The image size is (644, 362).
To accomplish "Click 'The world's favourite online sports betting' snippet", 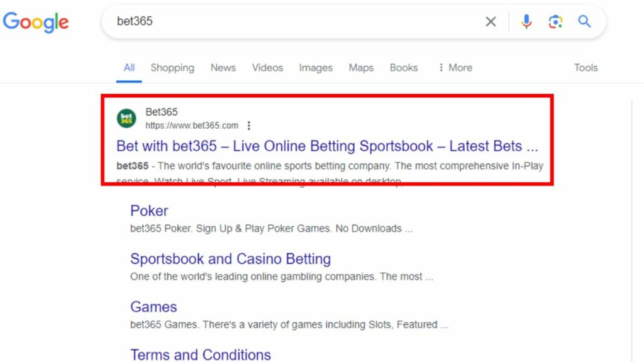I will [x=330, y=166].
